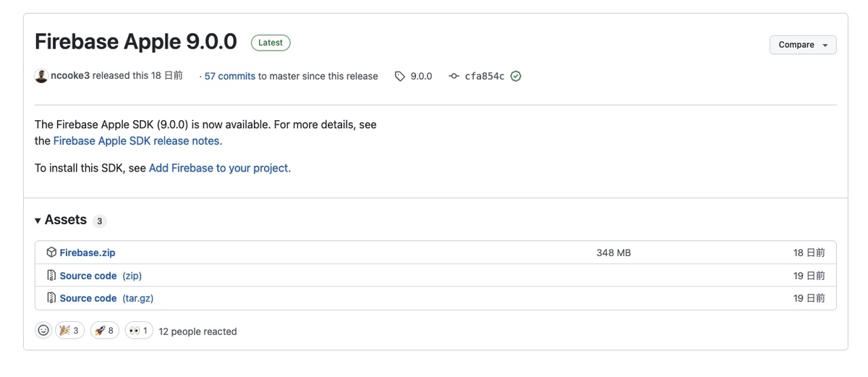Download Source code (zip)
This screenshot has height=377, width=868.
tap(101, 276)
